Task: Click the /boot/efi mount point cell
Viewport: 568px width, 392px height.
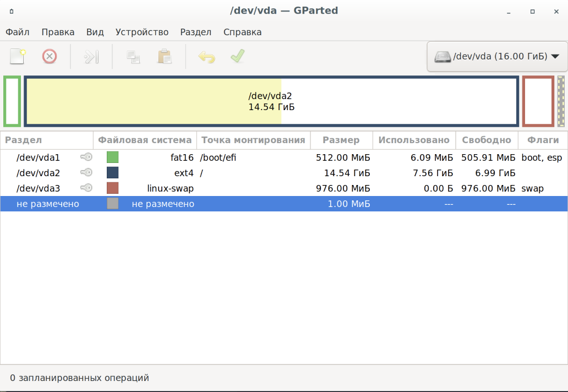Action: tap(218, 157)
